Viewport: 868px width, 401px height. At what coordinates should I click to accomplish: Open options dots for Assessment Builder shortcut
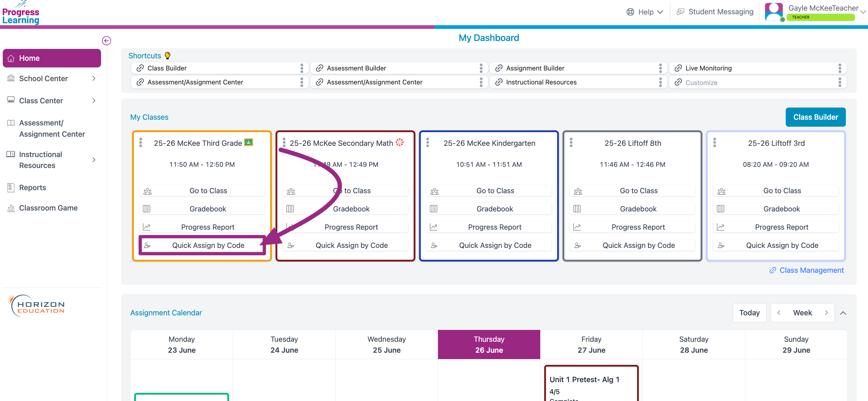(481, 68)
